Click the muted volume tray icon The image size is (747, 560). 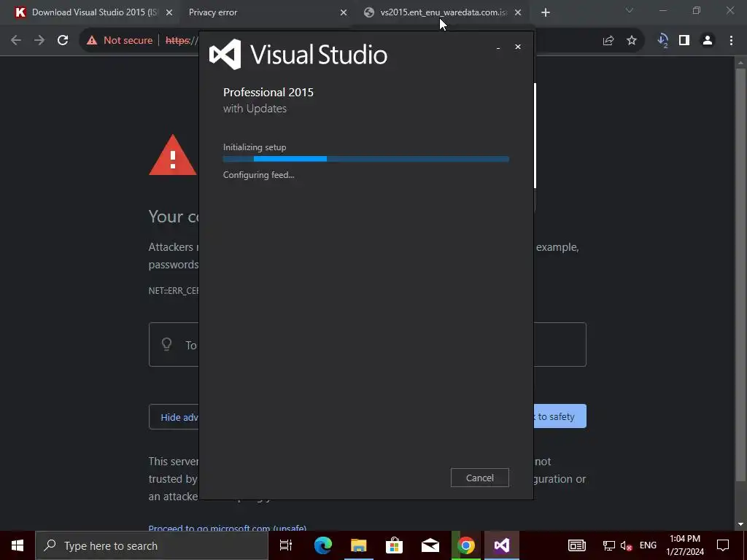pyautogui.click(x=626, y=545)
